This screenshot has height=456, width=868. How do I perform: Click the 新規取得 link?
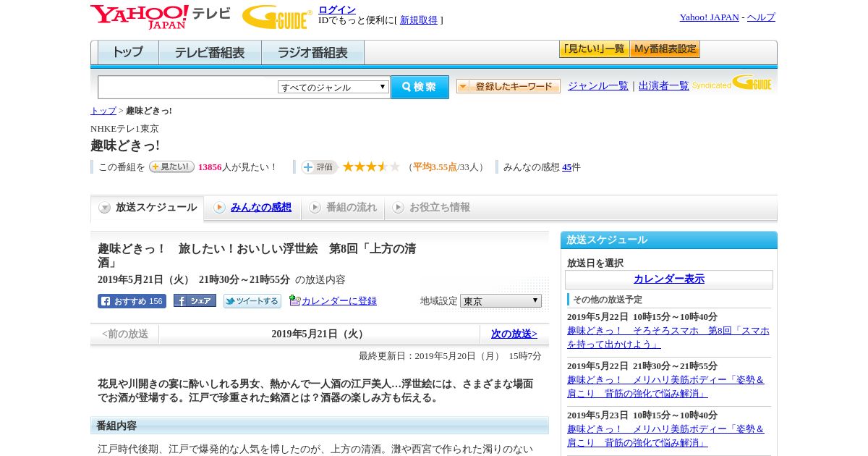click(419, 20)
